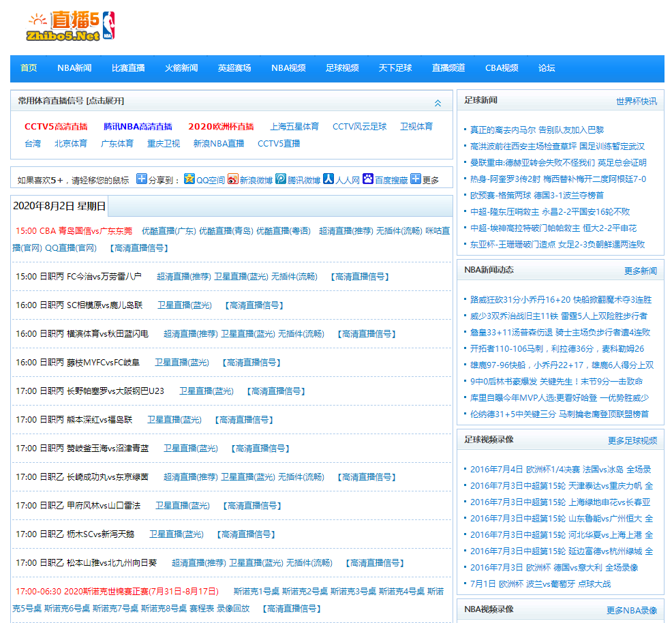Image resolution: width=672 pixels, height=623 pixels.
Task: Open video 欧洲杯 德国vs意大利 全场录像
Action: pyautogui.click(x=554, y=567)
